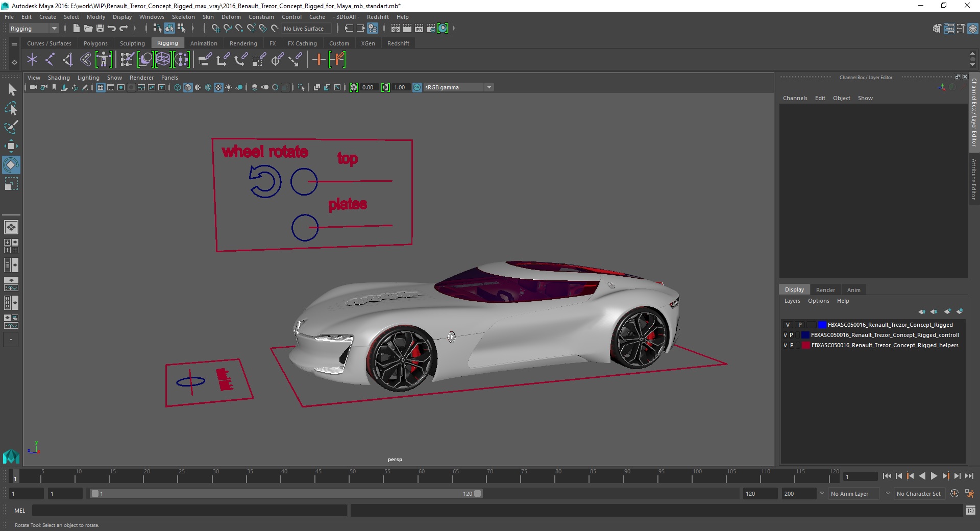
Task: Toggle use all lights icon
Action: pyautogui.click(x=229, y=87)
